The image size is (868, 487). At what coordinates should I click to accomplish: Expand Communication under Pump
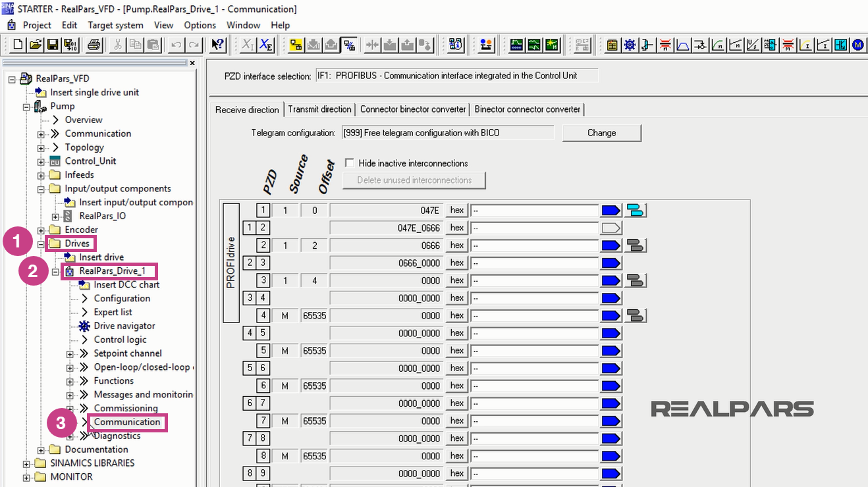(41, 134)
